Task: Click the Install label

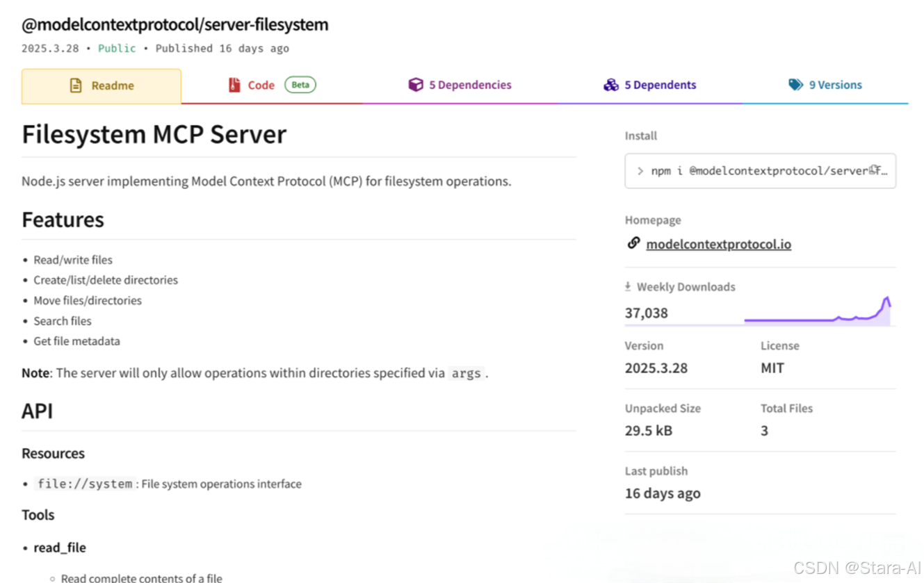Action: click(x=641, y=136)
